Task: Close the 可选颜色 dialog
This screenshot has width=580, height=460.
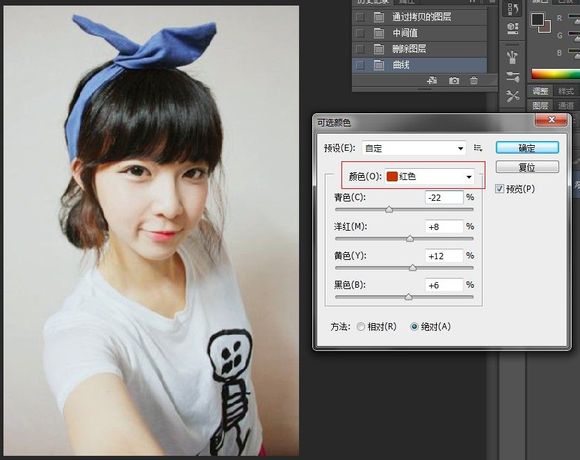Action: (551, 120)
